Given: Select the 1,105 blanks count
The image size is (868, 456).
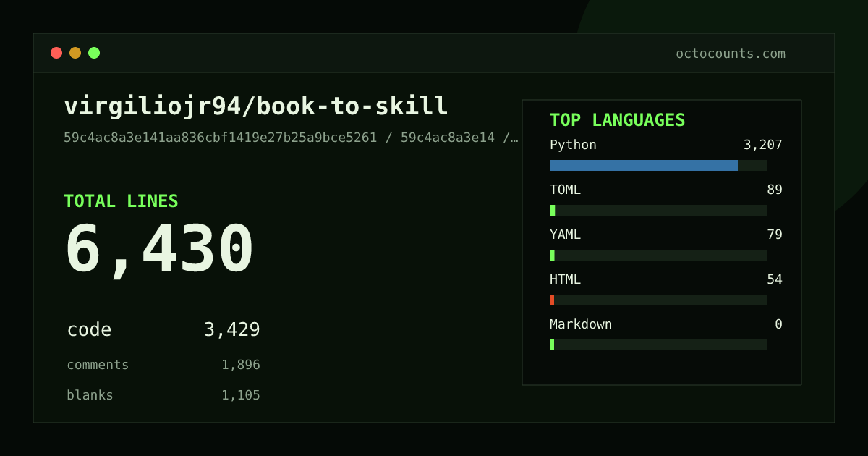Looking at the screenshot, I should 241,395.
